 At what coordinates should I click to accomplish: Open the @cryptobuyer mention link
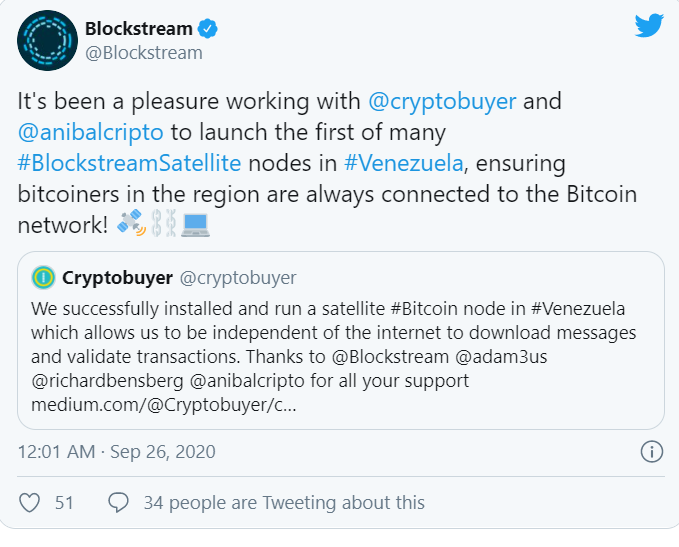tap(441, 101)
